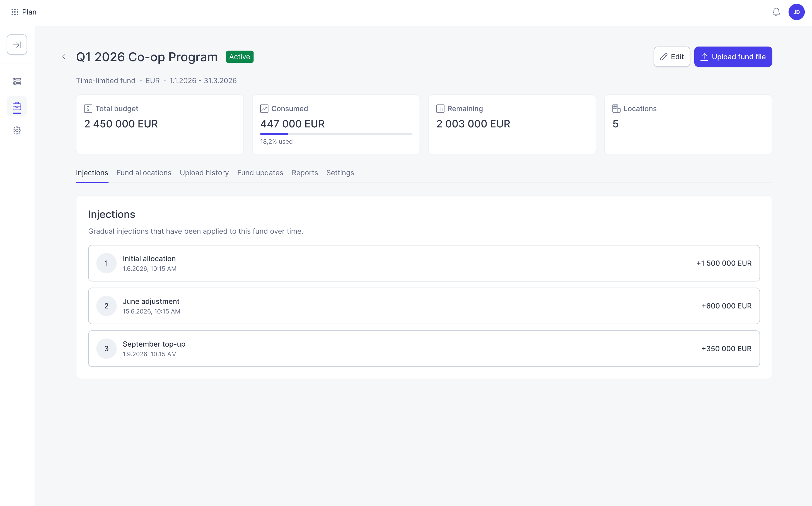
Task: Click the +1 500 000 EUR amount
Action: (x=724, y=263)
